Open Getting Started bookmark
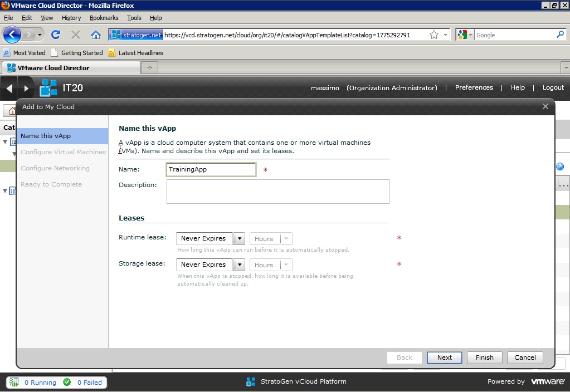The width and height of the screenshot is (570, 392). (x=77, y=53)
